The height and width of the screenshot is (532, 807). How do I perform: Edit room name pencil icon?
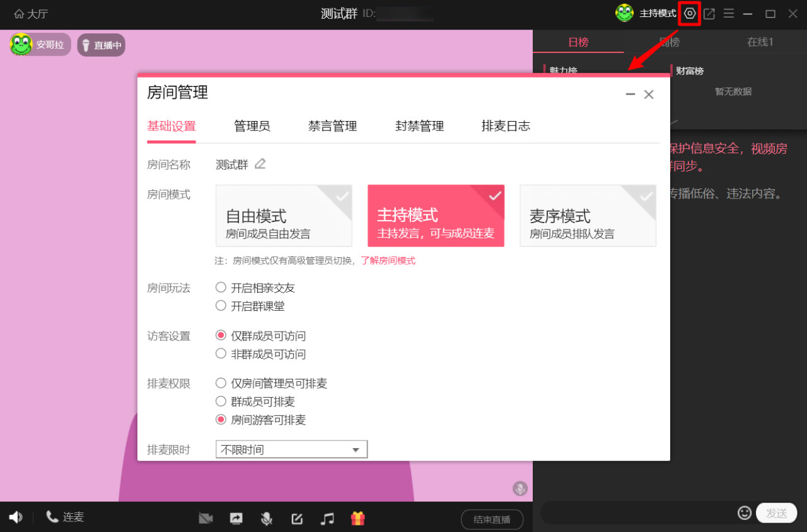coord(260,164)
